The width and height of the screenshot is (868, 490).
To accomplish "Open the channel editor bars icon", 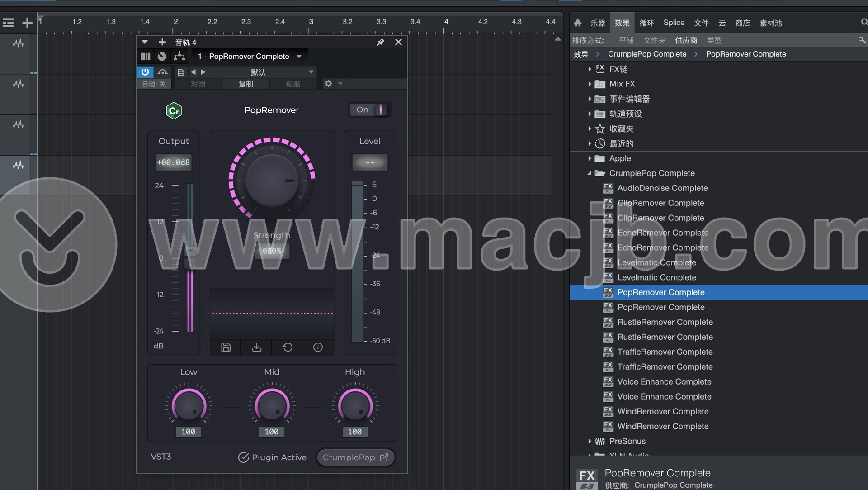I will (146, 56).
